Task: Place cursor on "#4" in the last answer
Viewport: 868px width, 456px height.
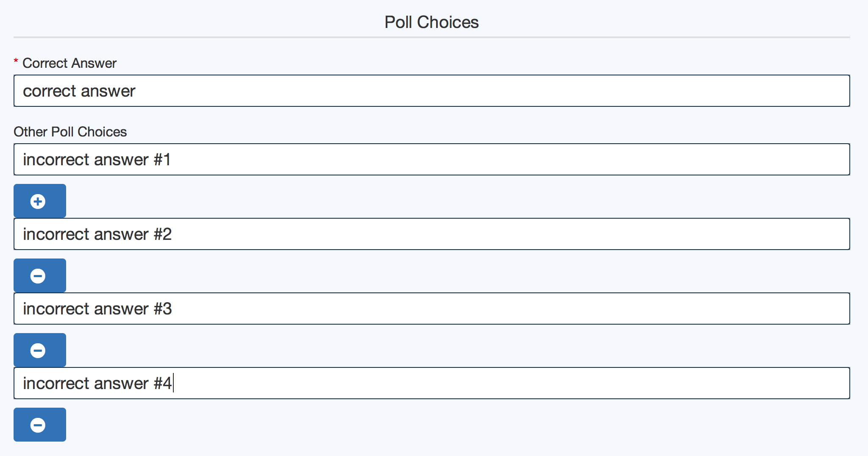Action: click(163, 384)
